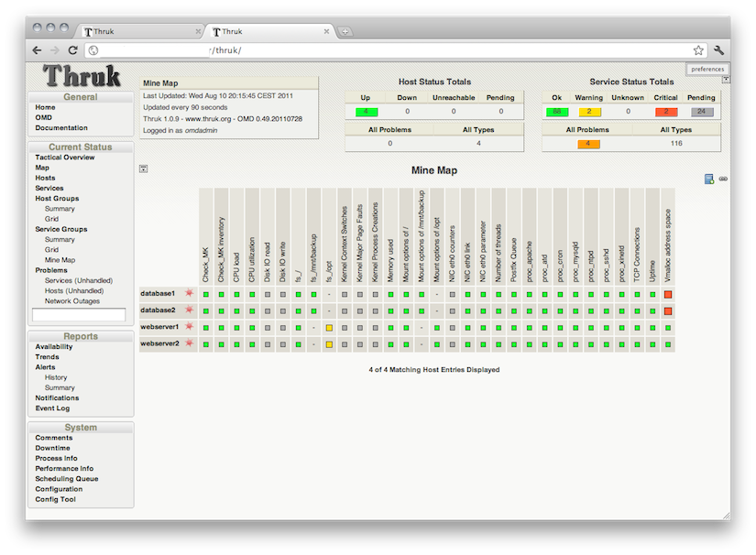Open the Scheduling Queue link
Image resolution: width=756 pixels, height=555 pixels.
point(67,479)
